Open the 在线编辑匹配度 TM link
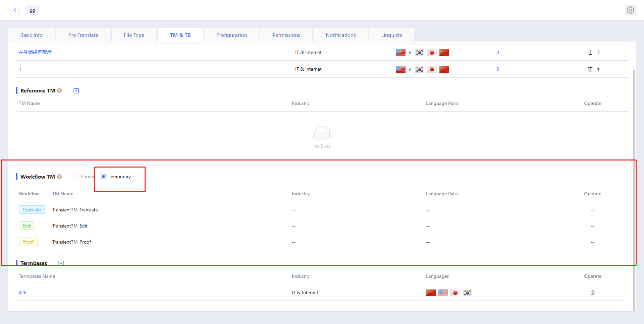This screenshot has width=644, height=324. 35,52
